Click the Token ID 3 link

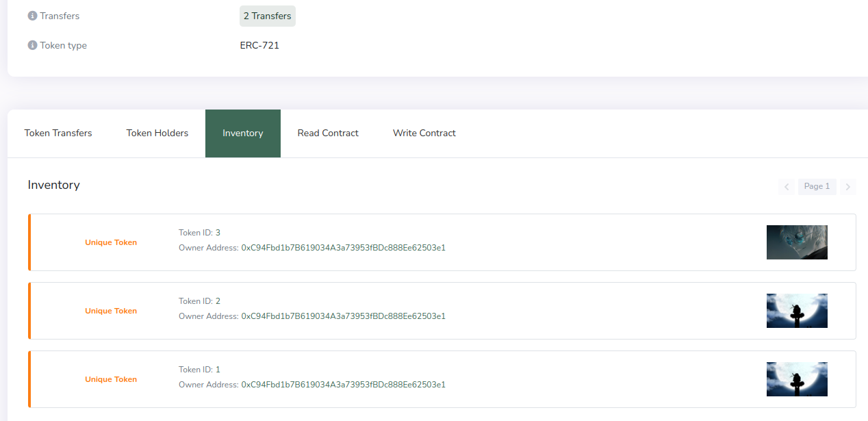pyautogui.click(x=218, y=232)
